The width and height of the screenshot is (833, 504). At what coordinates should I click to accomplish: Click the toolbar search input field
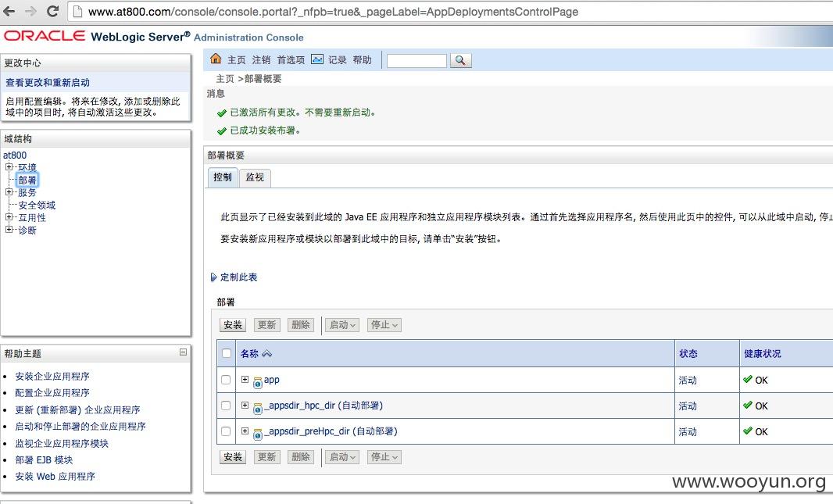coord(417,60)
